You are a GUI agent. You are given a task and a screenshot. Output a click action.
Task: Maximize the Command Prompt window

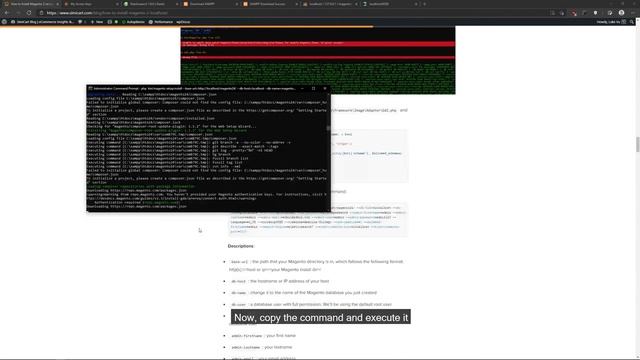point(313,88)
